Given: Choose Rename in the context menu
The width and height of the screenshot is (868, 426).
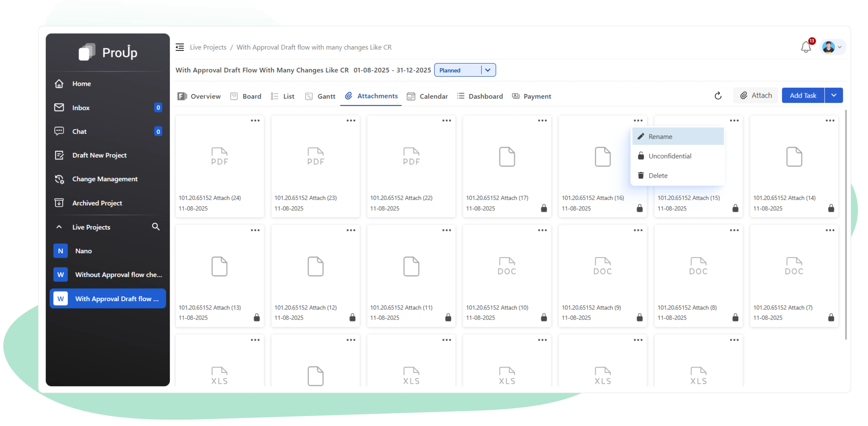Looking at the screenshot, I should pyautogui.click(x=660, y=136).
